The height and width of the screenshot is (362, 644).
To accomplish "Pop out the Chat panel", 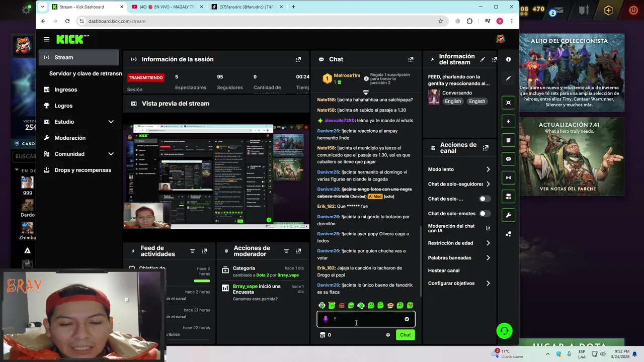I will pyautogui.click(x=411, y=59).
